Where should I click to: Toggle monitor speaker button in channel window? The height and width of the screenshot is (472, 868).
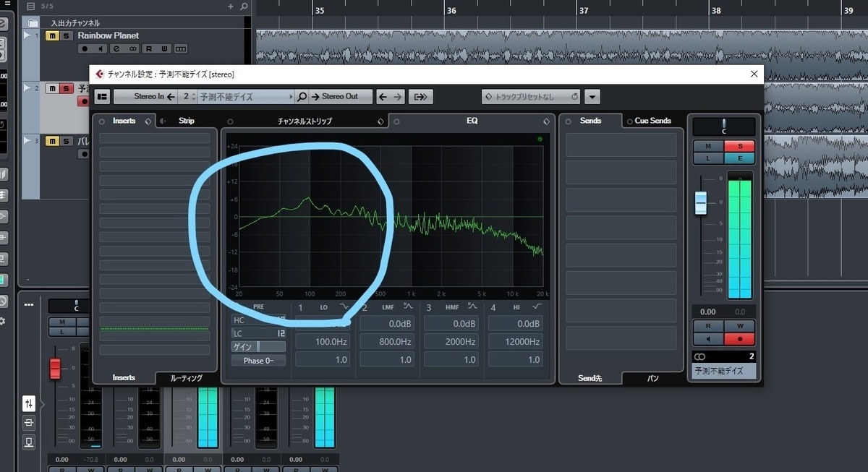point(707,339)
